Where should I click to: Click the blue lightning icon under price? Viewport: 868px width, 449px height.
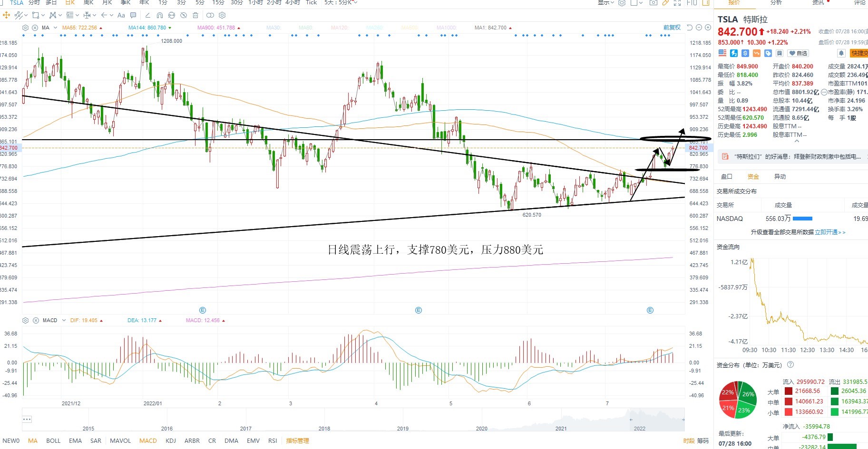click(x=734, y=53)
